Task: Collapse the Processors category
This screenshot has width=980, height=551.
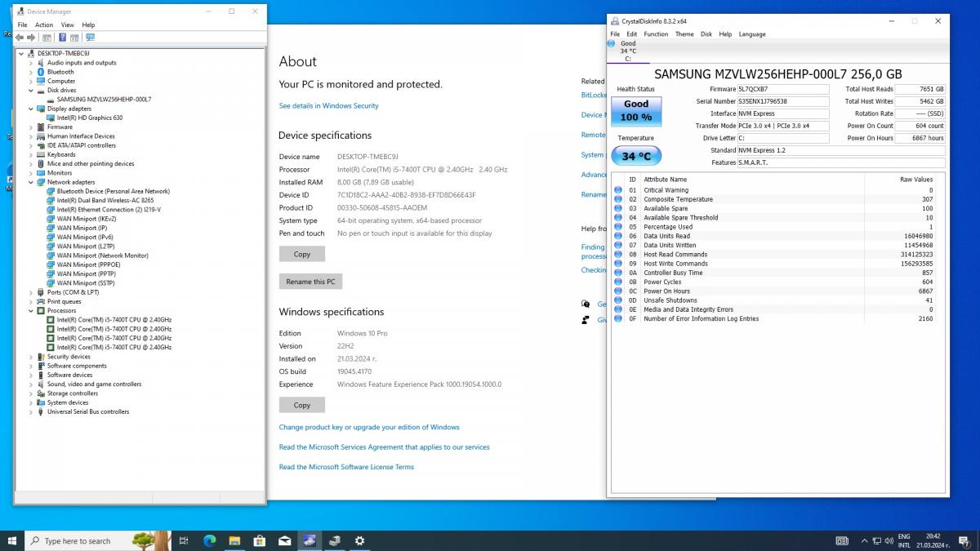Action: click(x=31, y=310)
